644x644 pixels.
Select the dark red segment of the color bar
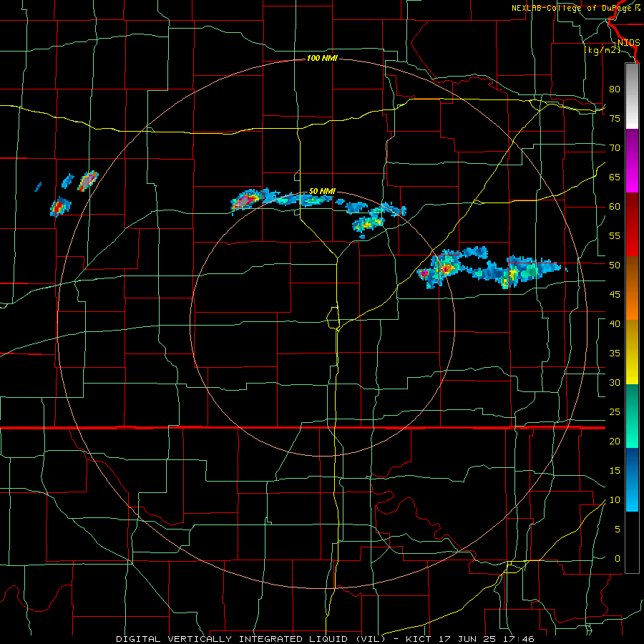click(632, 225)
